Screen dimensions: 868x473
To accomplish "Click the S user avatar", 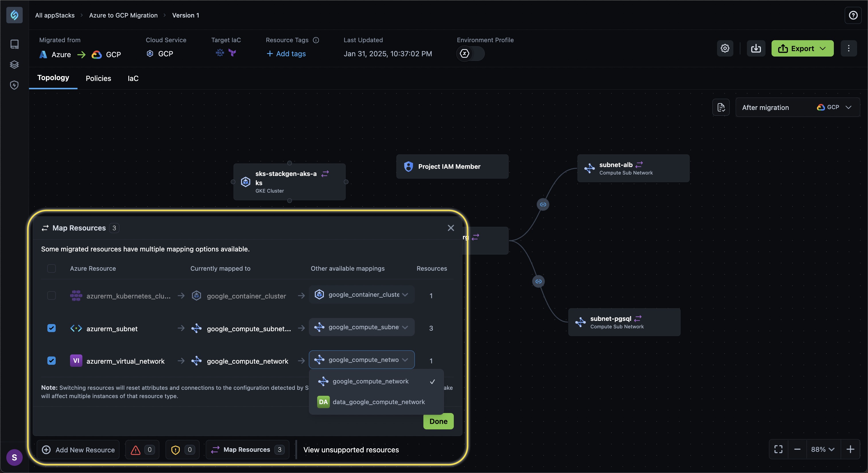I will [14, 457].
